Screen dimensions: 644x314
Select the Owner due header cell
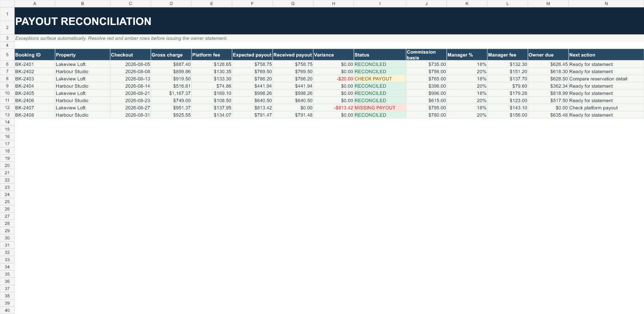pyautogui.click(x=548, y=55)
